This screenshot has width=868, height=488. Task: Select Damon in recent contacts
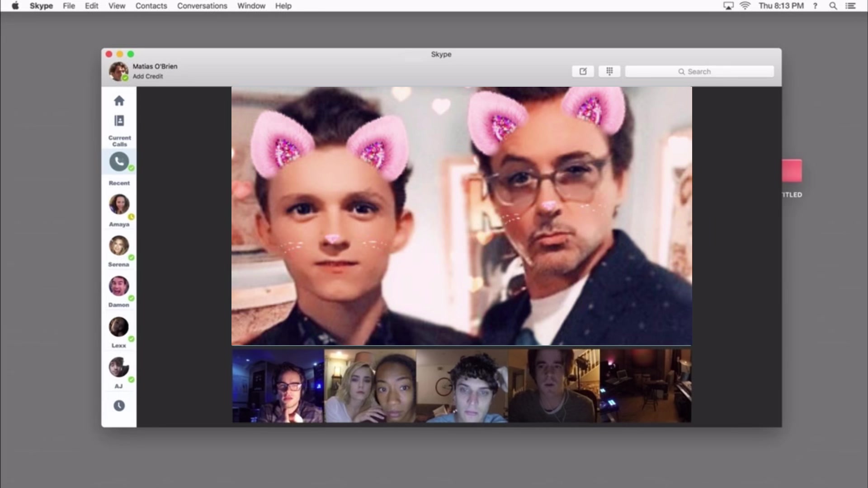(119, 291)
